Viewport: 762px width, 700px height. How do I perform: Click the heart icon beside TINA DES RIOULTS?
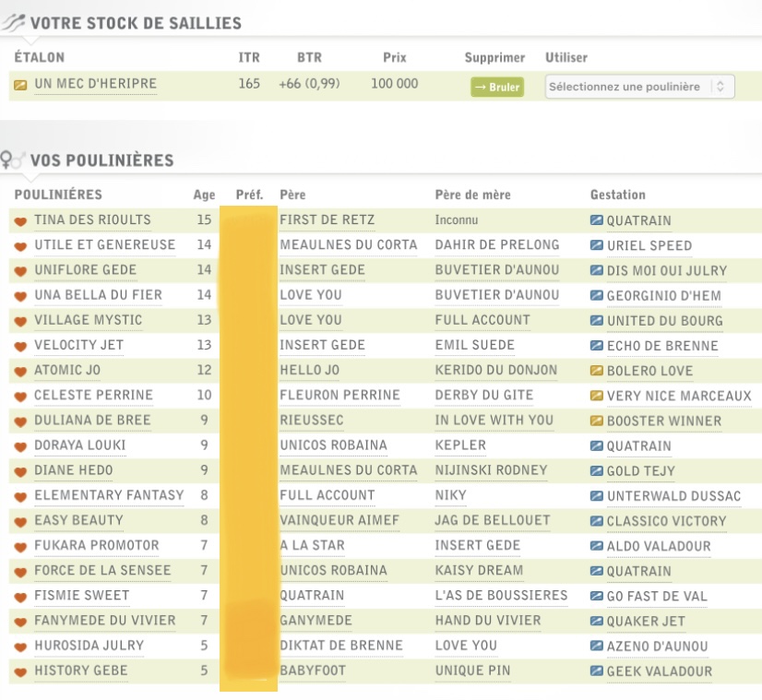[19, 220]
